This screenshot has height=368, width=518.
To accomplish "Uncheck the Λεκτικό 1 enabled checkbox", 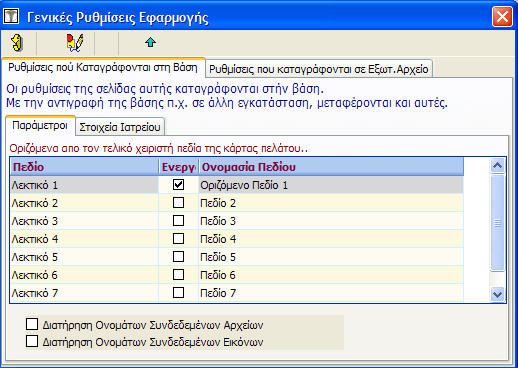I will pos(178,185).
